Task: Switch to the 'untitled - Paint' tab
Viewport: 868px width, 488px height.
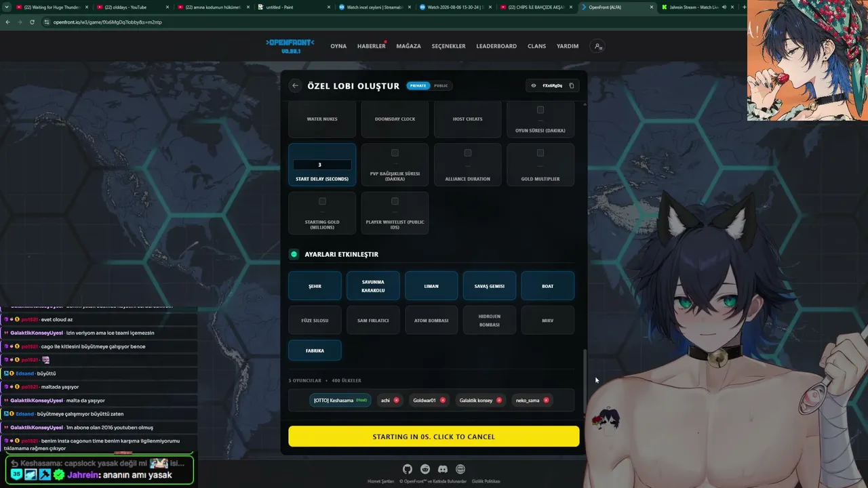Action: point(294,7)
